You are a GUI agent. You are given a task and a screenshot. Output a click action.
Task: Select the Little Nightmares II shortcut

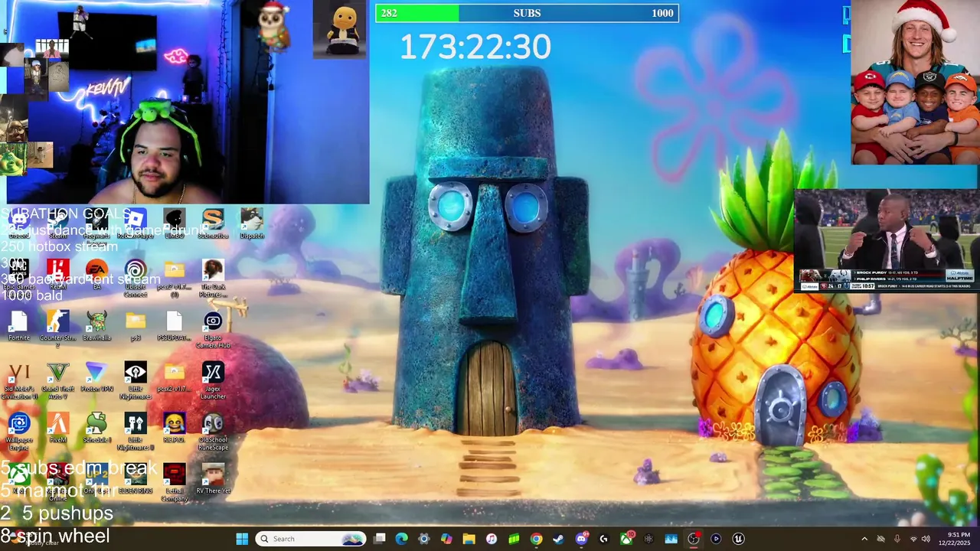tap(136, 432)
